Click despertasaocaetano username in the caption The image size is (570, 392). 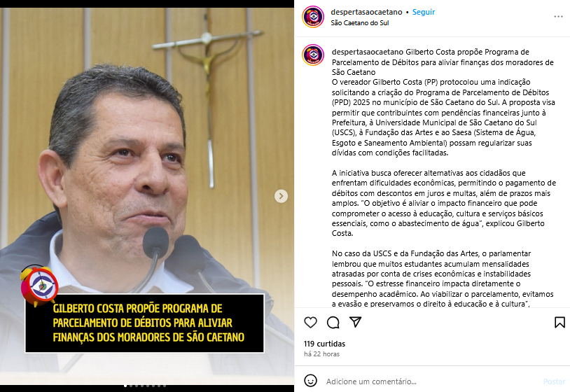(368, 52)
